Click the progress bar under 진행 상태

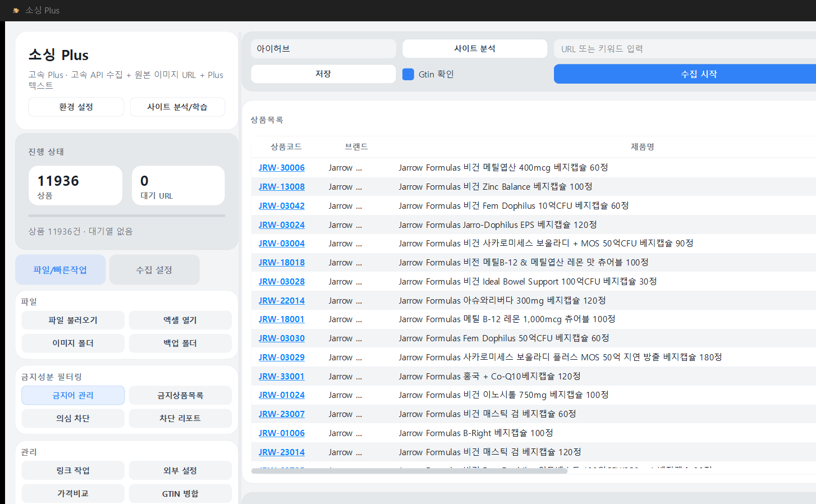pos(127,216)
